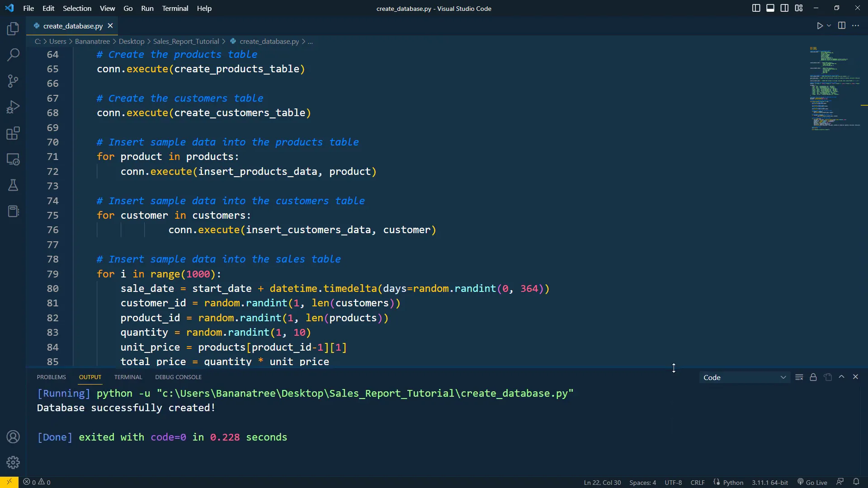Split the editor to the right
Screen dimensions: 868x488
842,26
